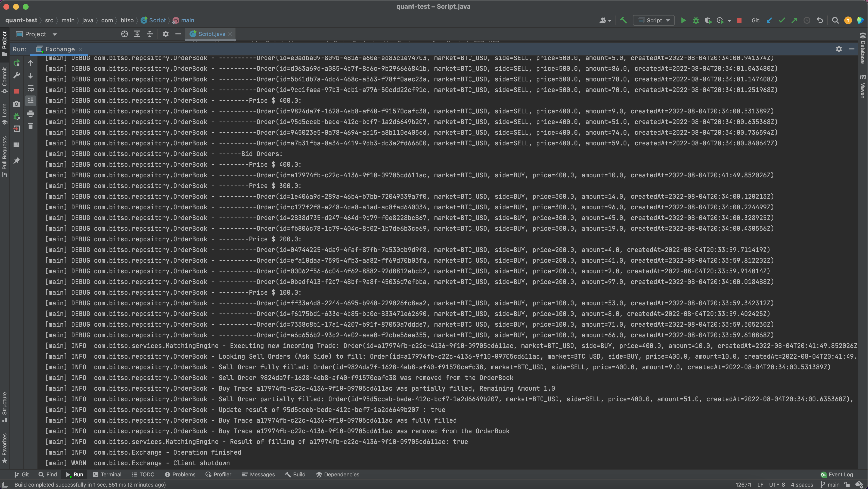Open the Maven side panel
The height and width of the screenshot is (489, 868).
pos(863,86)
